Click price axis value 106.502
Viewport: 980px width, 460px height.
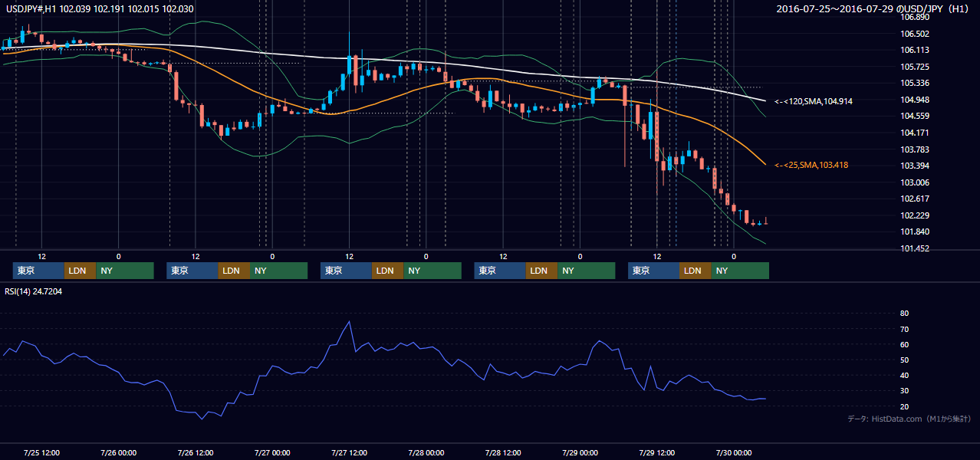coord(916,34)
